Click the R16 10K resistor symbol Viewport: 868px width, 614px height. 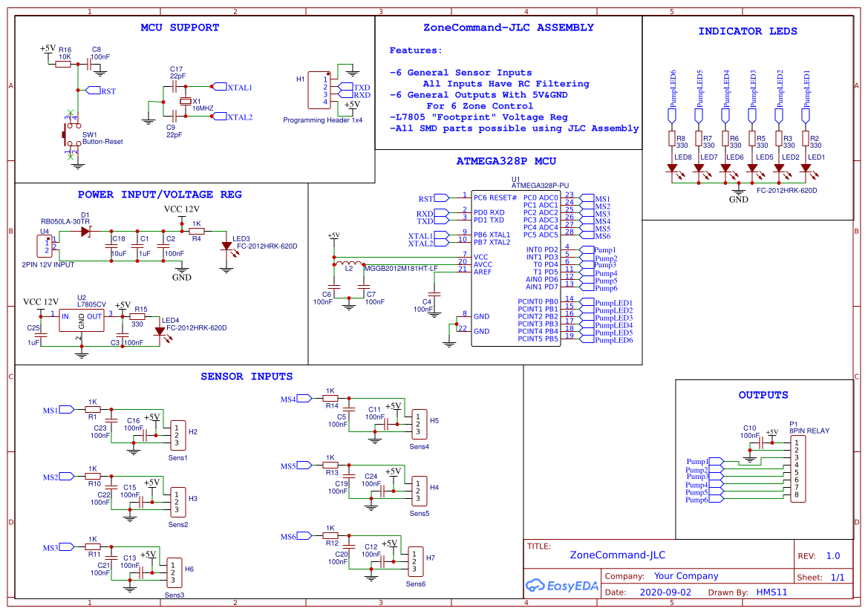click(x=63, y=65)
